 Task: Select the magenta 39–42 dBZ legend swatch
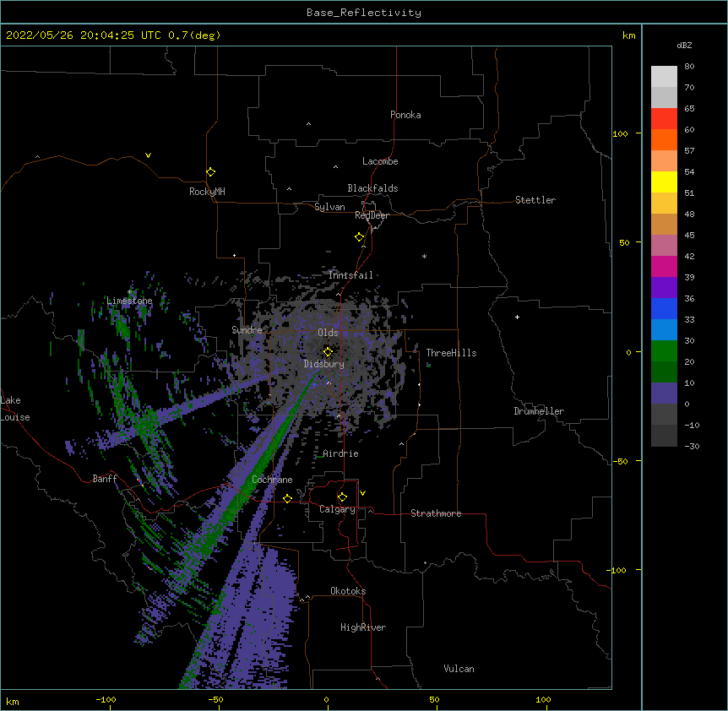point(664,267)
